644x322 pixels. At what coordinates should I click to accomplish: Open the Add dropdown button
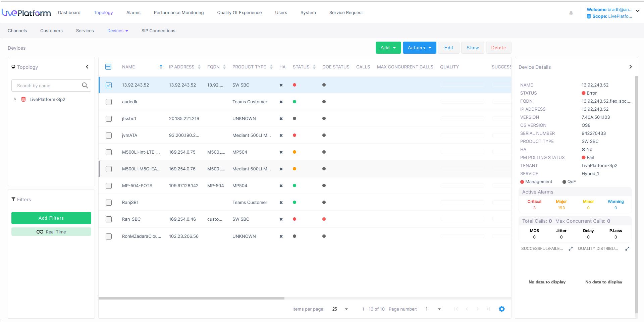point(388,48)
